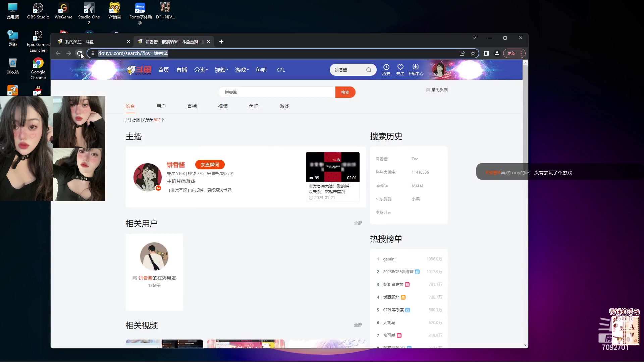The width and height of the screenshot is (644, 362).
Task: Open 历史 history icon in Douyu header
Action: click(386, 70)
